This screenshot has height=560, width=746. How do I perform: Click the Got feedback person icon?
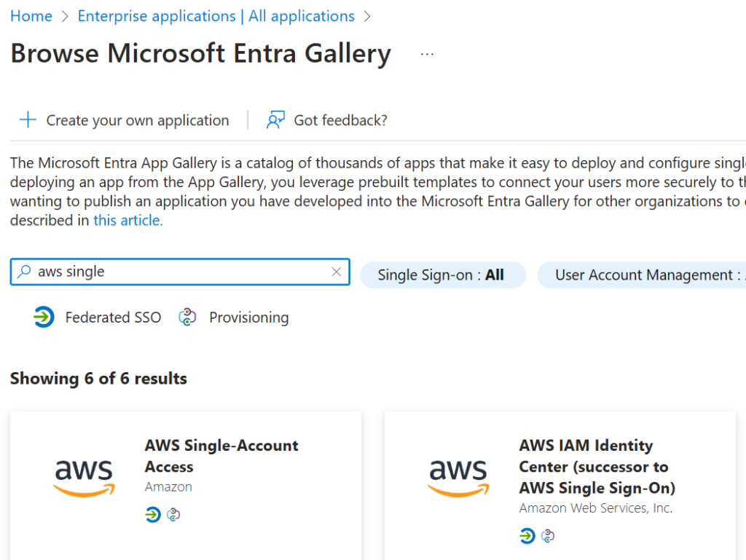click(275, 120)
